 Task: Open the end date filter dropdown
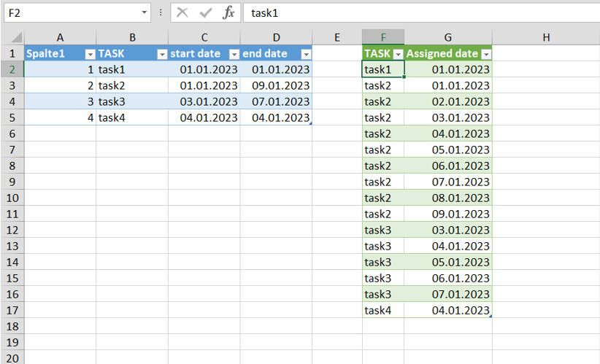[x=306, y=54]
